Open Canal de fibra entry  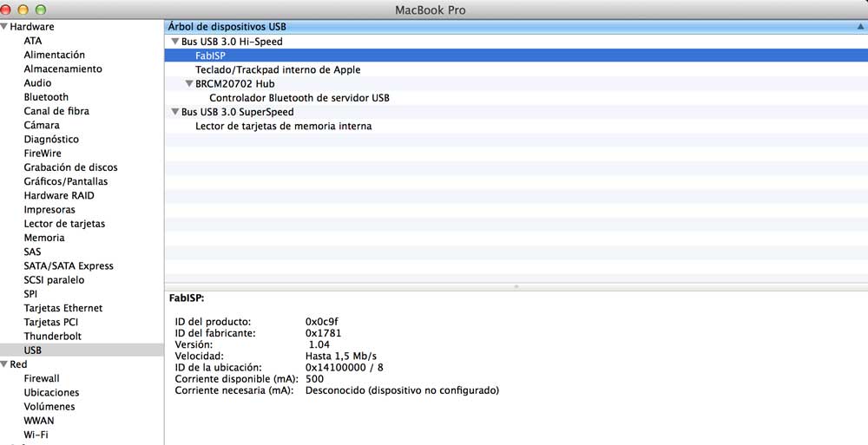click(x=56, y=111)
